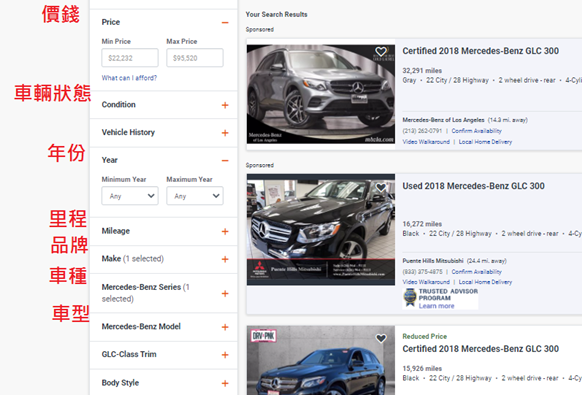Click the Max Price input field
This screenshot has width=582, height=395.
(x=195, y=58)
